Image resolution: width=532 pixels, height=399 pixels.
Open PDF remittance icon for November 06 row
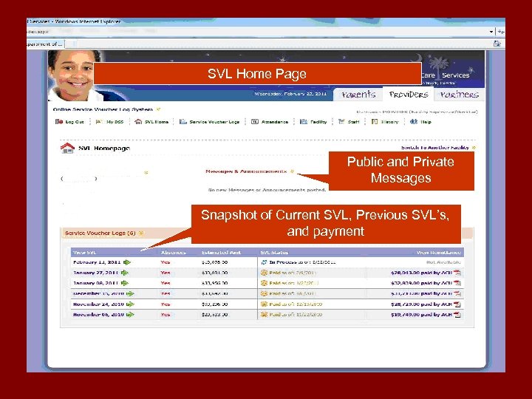coord(457,315)
